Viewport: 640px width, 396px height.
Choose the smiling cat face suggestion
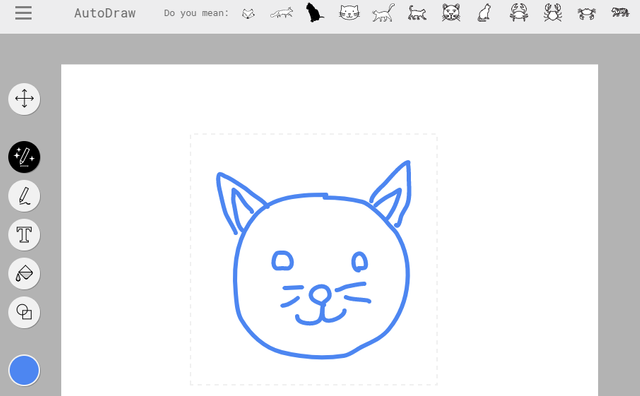349,13
